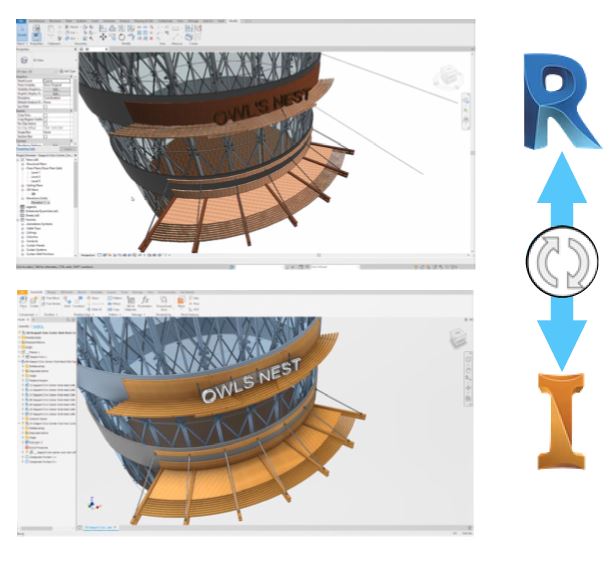Image resolution: width=616 pixels, height=564 pixels.
Task: Click the large blue Revit R logo
Action: pyautogui.click(x=562, y=101)
